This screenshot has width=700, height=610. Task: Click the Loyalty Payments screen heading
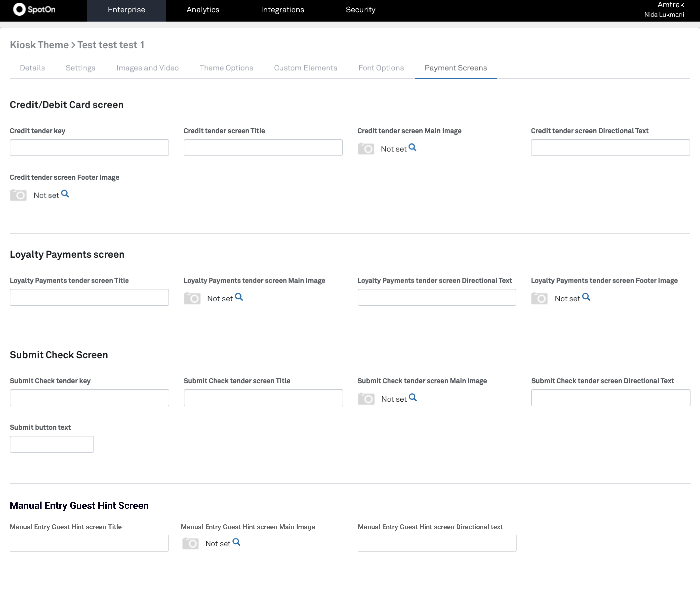pyautogui.click(x=67, y=255)
